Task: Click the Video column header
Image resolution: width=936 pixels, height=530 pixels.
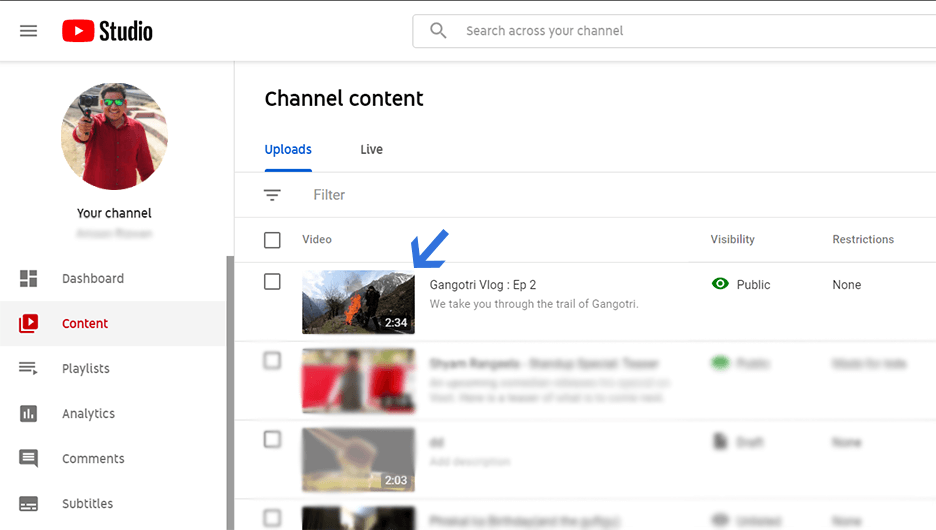Action: 316,239
